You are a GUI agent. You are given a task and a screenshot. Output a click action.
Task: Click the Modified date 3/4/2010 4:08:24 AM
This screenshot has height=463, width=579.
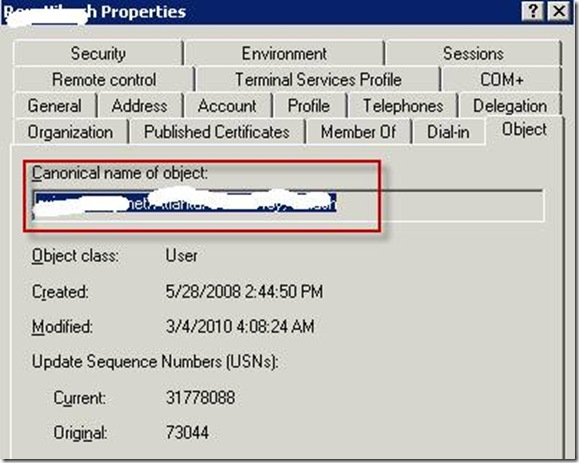(240, 327)
